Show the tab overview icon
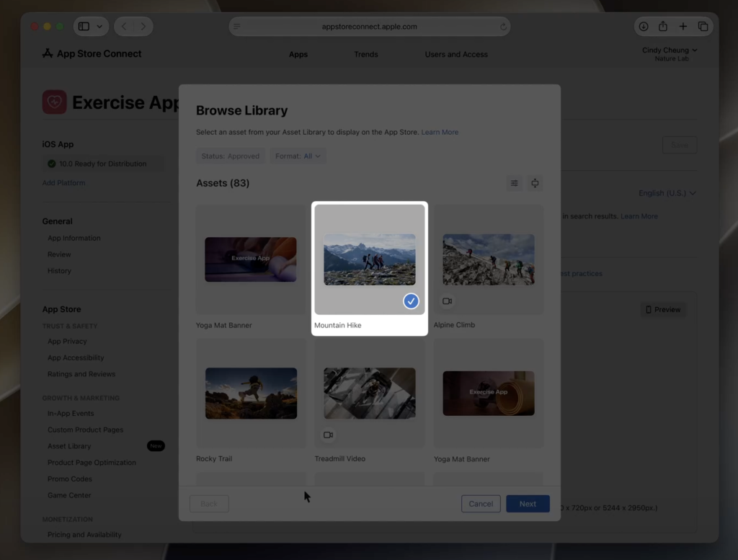This screenshot has height=560, width=738. [x=703, y=27]
